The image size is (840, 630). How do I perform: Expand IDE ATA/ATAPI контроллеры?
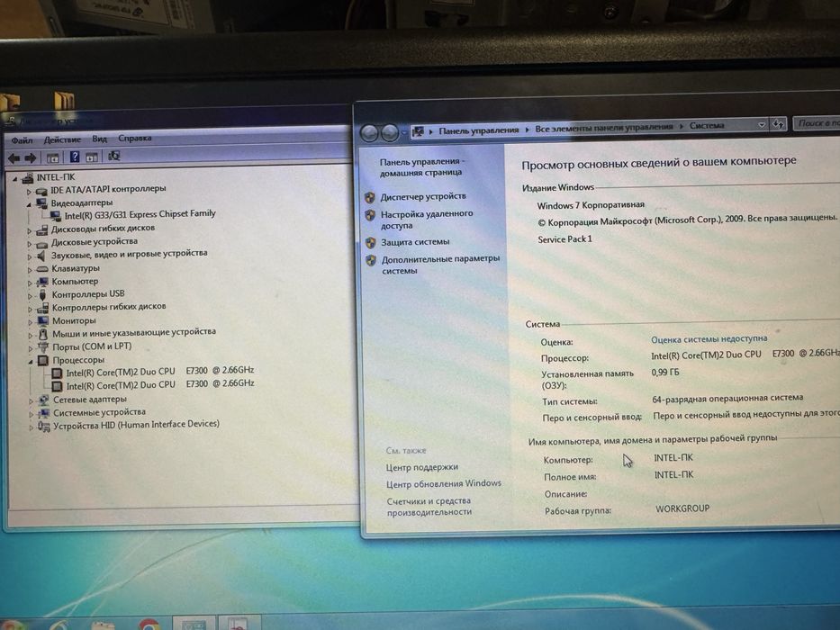click(x=29, y=192)
